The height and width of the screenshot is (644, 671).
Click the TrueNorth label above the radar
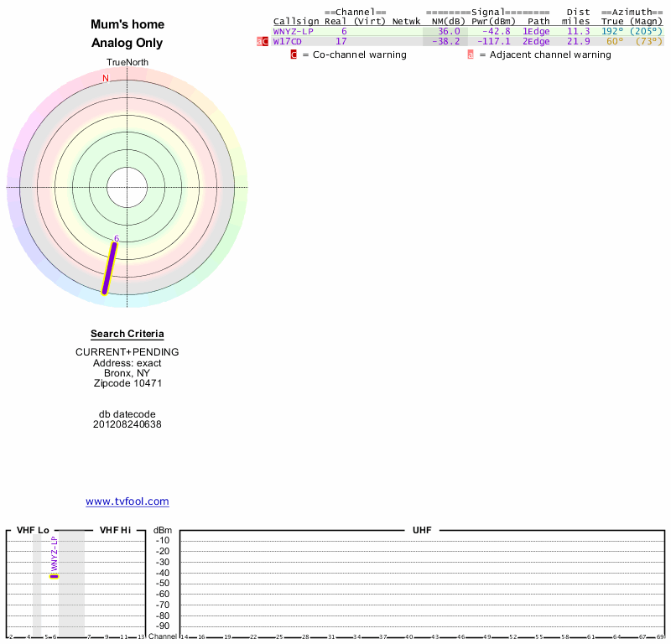(x=127, y=63)
